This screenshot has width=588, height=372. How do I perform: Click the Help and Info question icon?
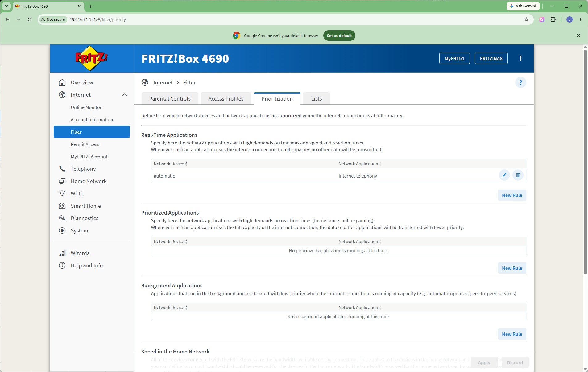click(62, 265)
